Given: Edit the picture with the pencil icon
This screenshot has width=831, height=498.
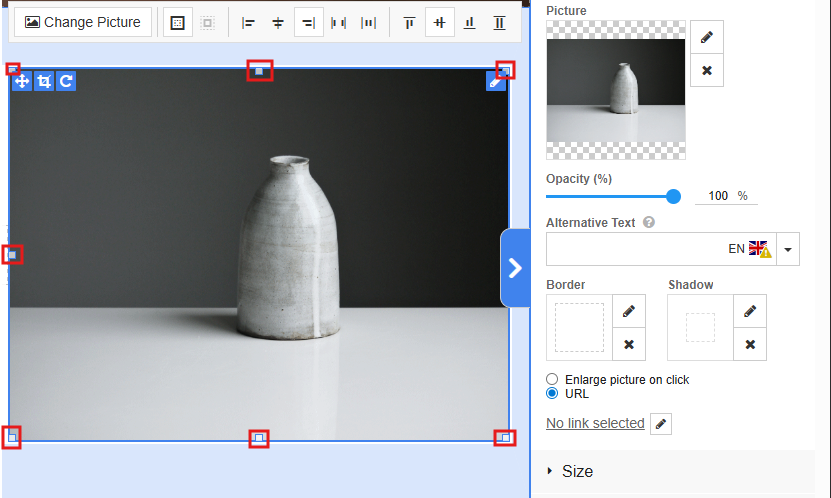Looking at the screenshot, I should pyautogui.click(x=707, y=37).
